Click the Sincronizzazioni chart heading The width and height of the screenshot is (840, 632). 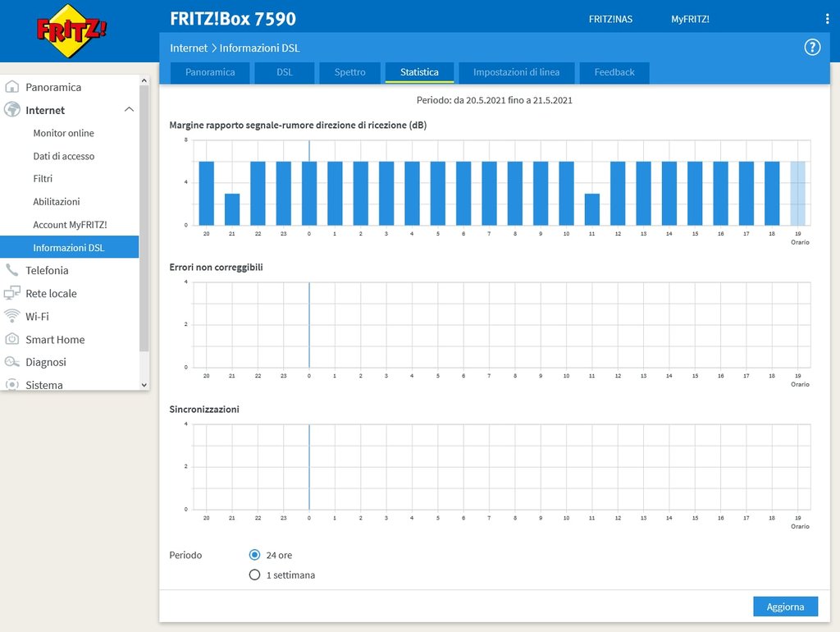coord(204,409)
